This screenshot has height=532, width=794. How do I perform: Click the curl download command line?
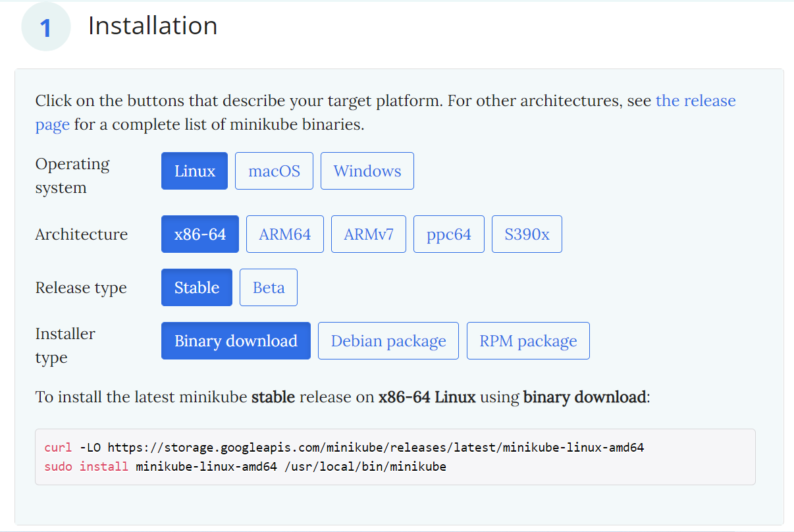click(x=344, y=448)
